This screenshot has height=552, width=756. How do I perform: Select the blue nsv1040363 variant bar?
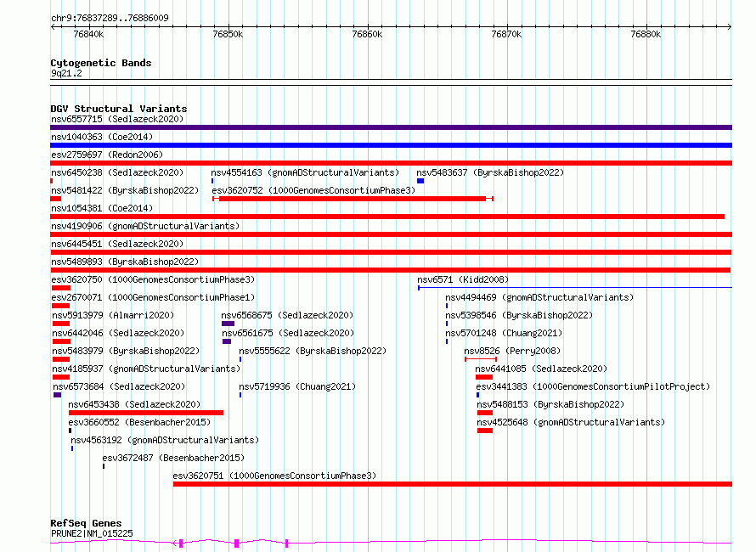pyautogui.click(x=391, y=145)
